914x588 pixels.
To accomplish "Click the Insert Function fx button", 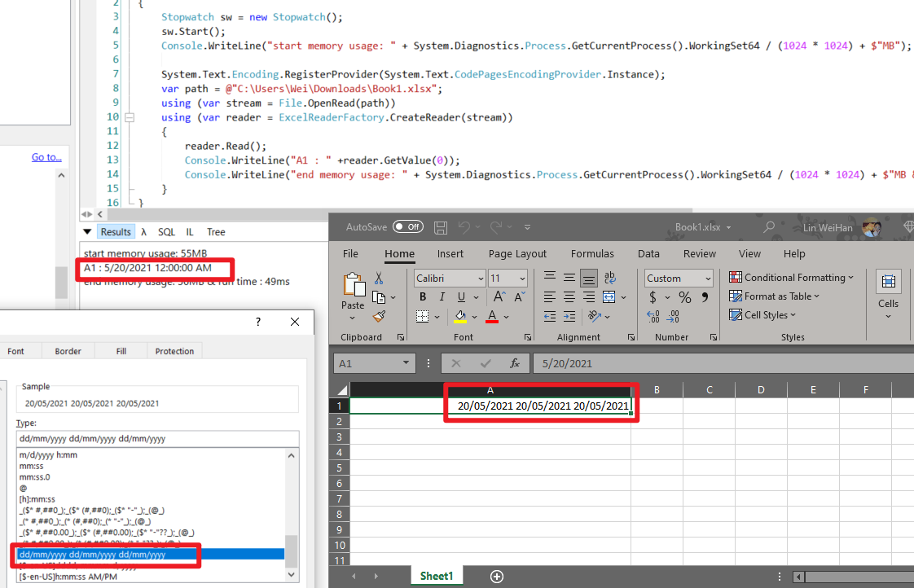I will point(514,363).
